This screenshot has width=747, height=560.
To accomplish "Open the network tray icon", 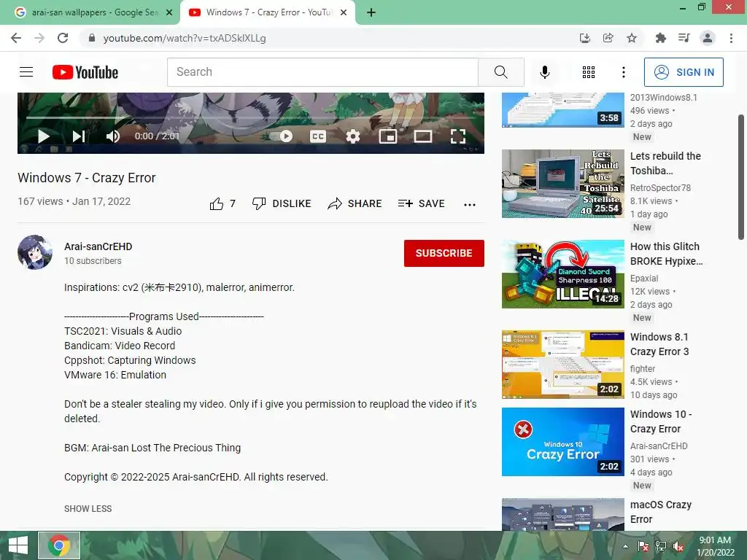I will pos(661,546).
